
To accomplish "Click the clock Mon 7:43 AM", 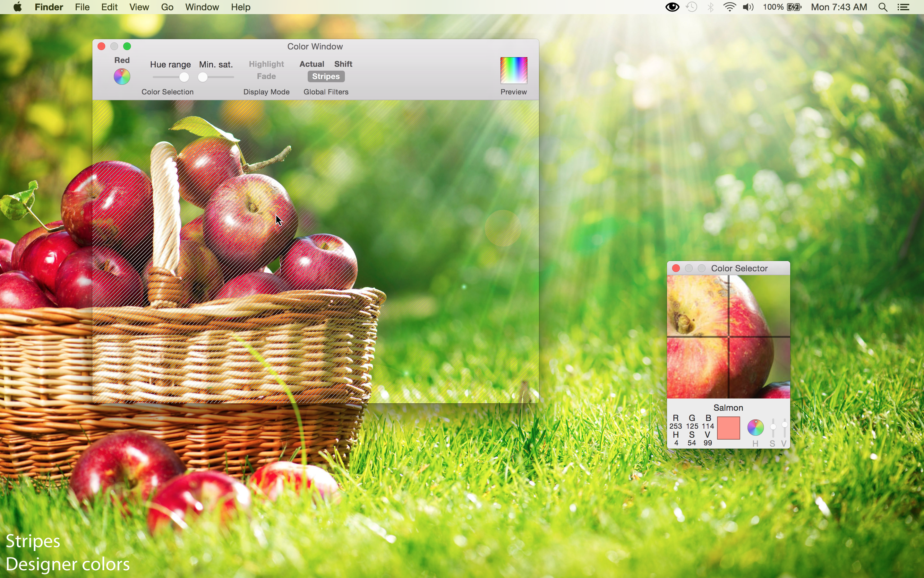I will [839, 7].
